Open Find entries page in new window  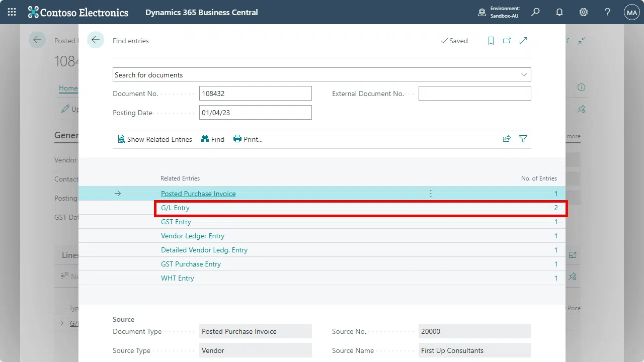click(x=507, y=41)
